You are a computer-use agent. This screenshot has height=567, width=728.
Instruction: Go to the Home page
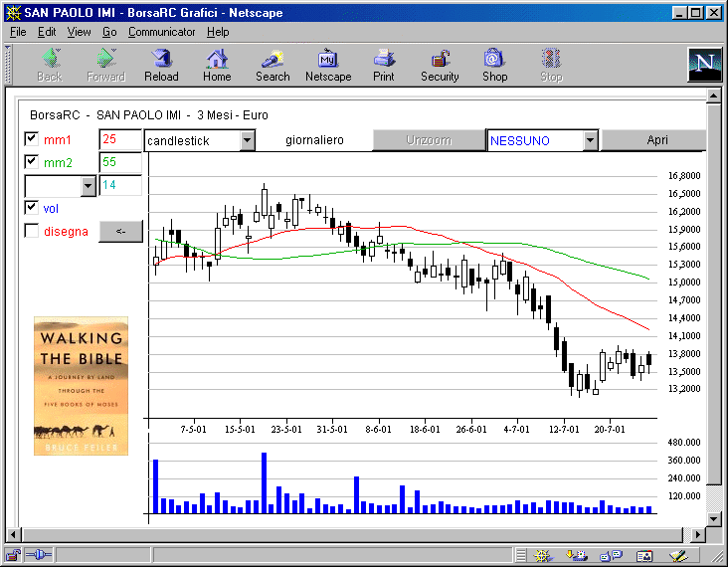(x=217, y=65)
